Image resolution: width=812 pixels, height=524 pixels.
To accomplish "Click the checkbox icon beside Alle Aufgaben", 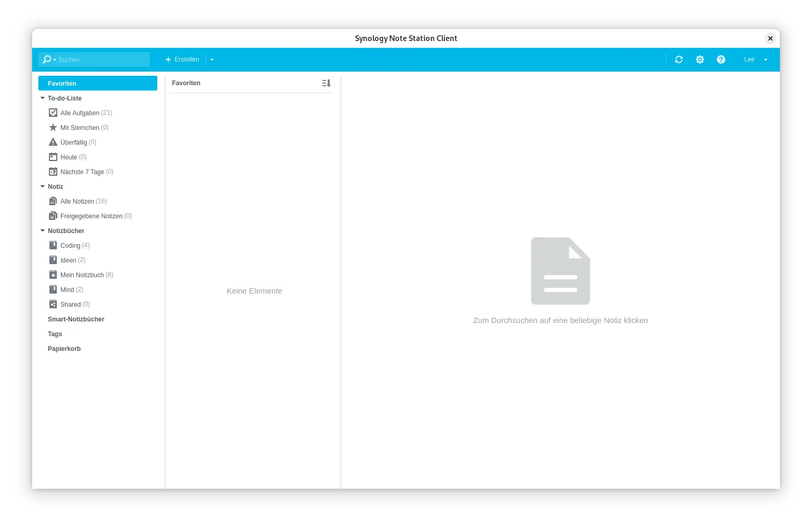I will [x=53, y=113].
